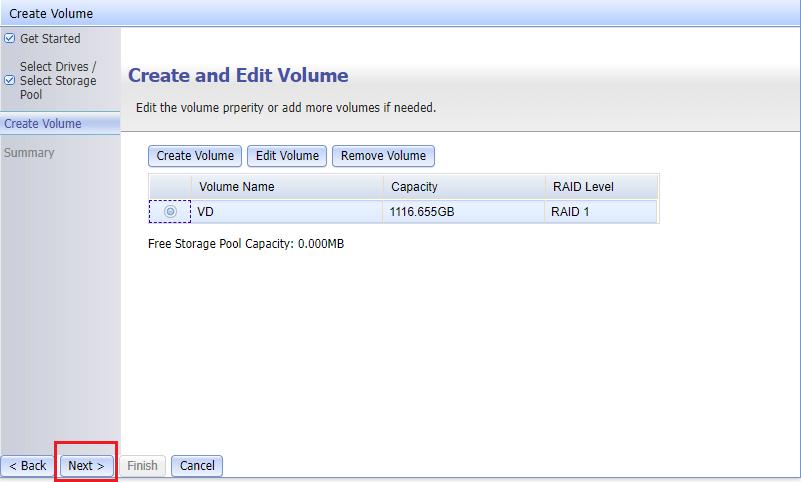
Task: Open the Summary step in sidebar
Action: click(x=29, y=153)
